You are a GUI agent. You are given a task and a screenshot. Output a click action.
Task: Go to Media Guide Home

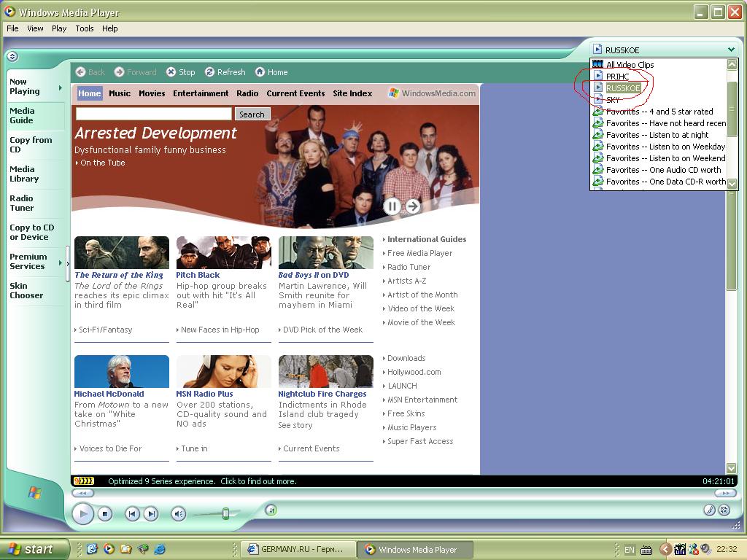coord(271,72)
